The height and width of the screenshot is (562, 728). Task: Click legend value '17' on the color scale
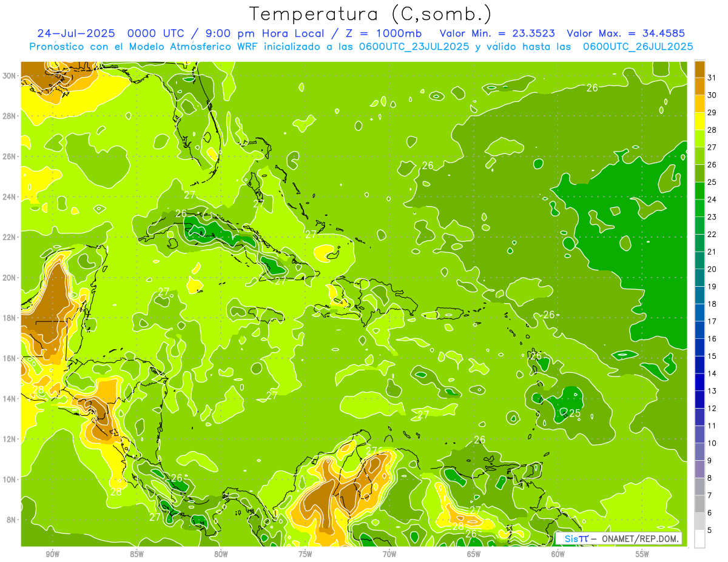tap(712, 321)
